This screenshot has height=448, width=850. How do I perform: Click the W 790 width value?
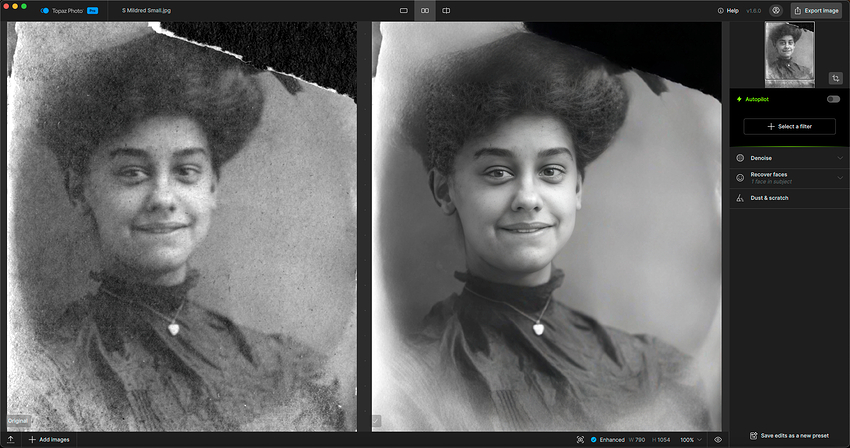(x=636, y=440)
